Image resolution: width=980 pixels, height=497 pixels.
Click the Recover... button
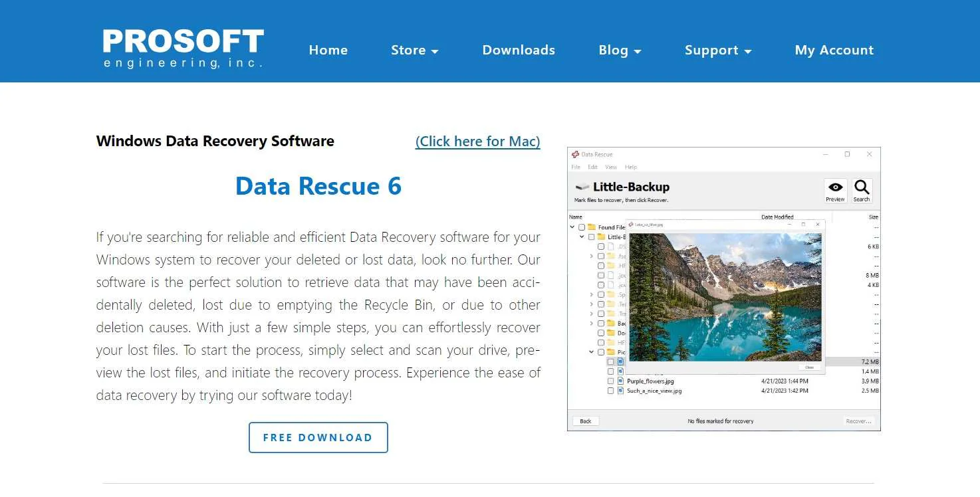click(x=858, y=421)
